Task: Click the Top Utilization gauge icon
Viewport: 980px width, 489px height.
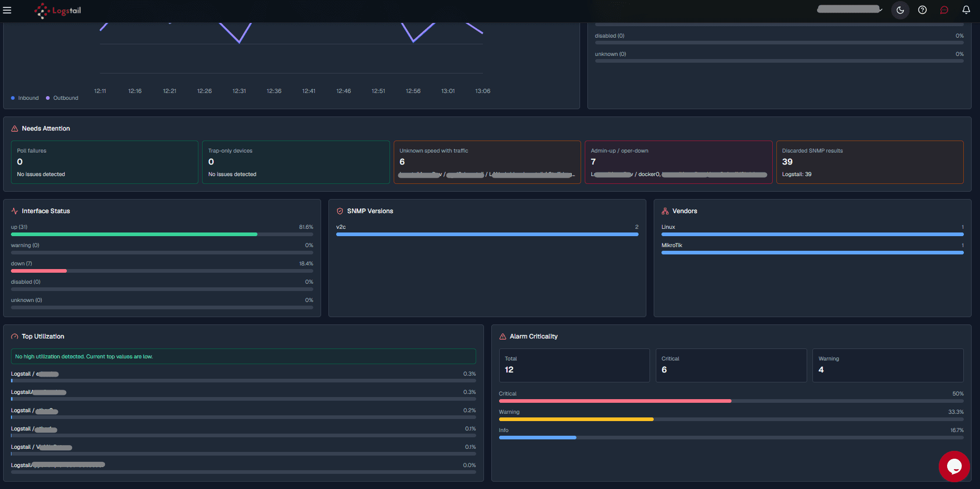Action: click(x=15, y=336)
